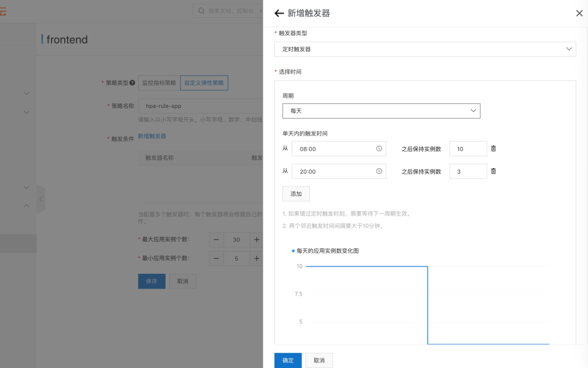Click the clock icon in the 08:00 field
This screenshot has height=368, width=588.
point(379,149)
